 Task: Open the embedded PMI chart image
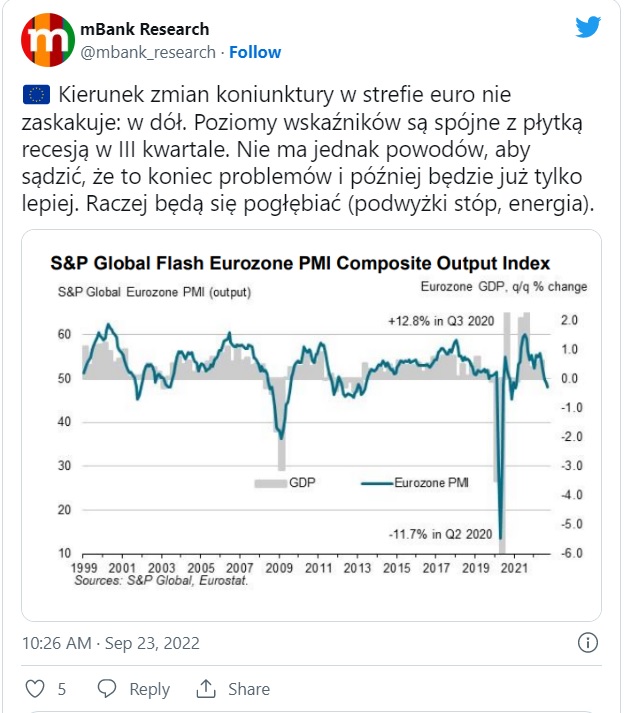click(x=311, y=425)
